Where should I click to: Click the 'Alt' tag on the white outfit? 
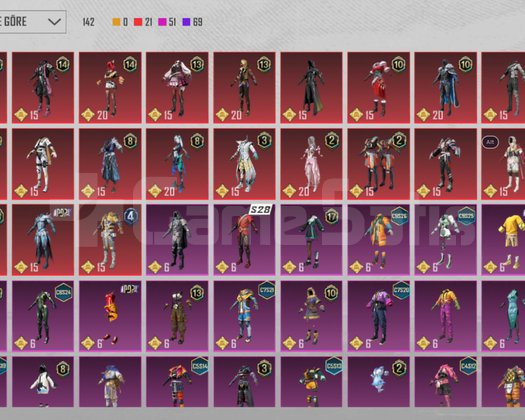click(490, 142)
